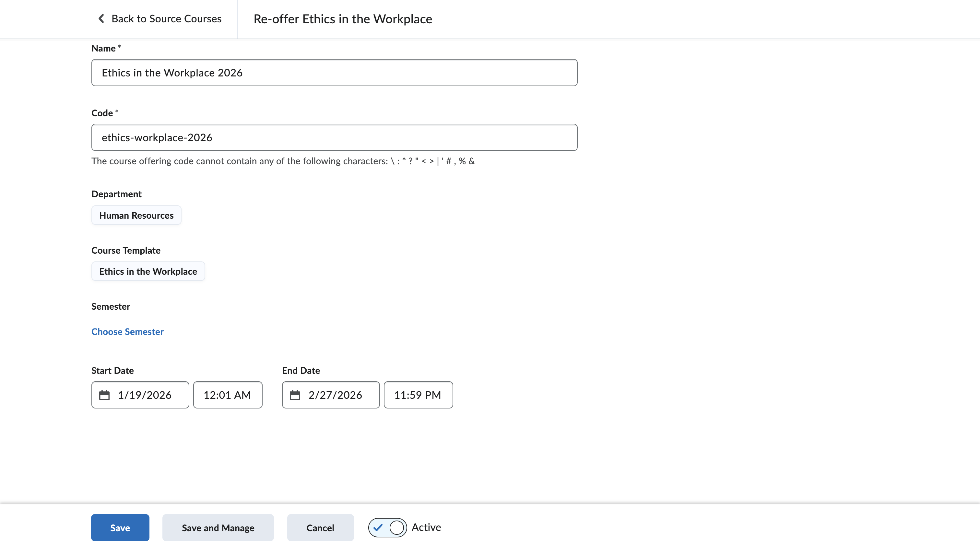Viewport: 980px width, 551px height.
Task: Select the Ethics in the Workplace template tag
Action: pos(148,271)
